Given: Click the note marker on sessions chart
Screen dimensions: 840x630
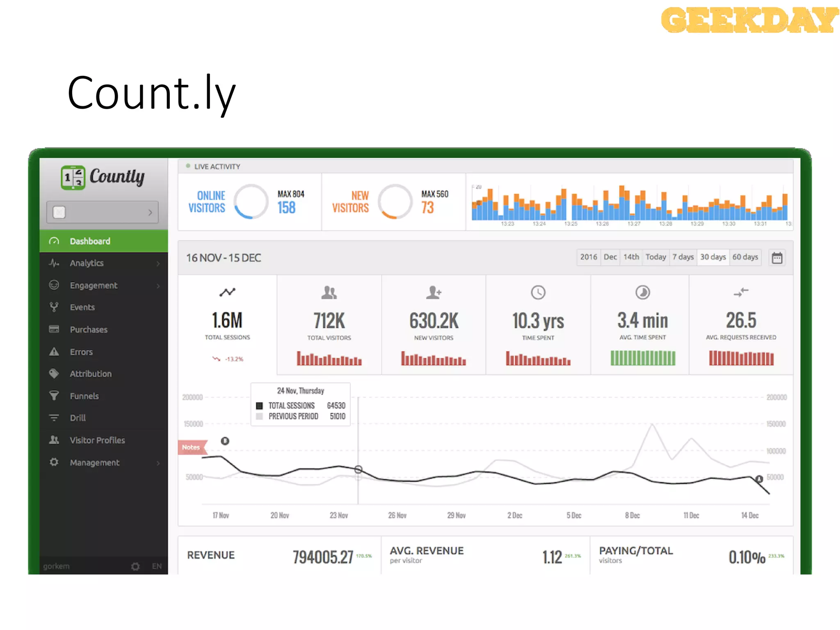Looking at the screenshot, I should [x=225, y=441].
